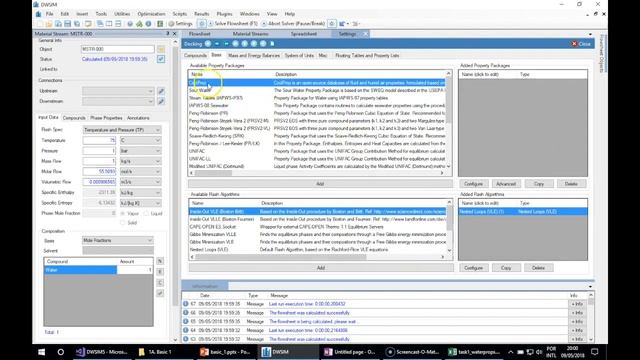Image resolution: width=640 pixels, height=360 pixels.
Task: Click the pencil icon next to Downstream
Action: coord(161,101)
